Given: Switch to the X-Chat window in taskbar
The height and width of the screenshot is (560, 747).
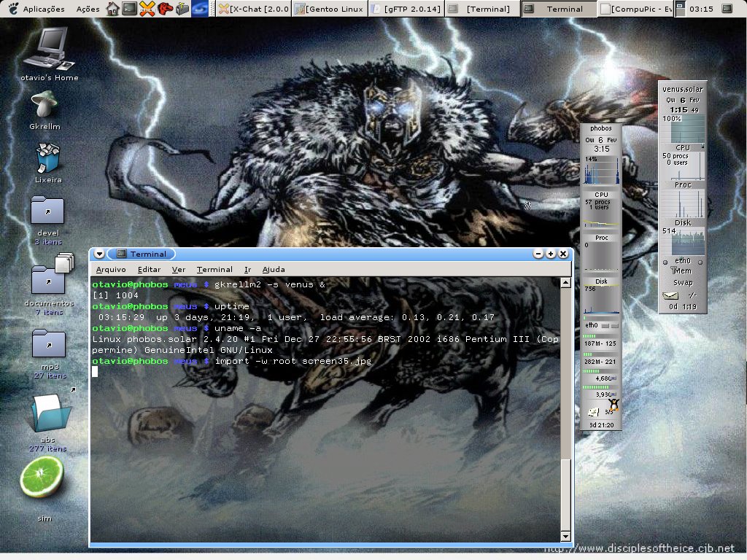Looking at the screenshot, I should point(253,9).
